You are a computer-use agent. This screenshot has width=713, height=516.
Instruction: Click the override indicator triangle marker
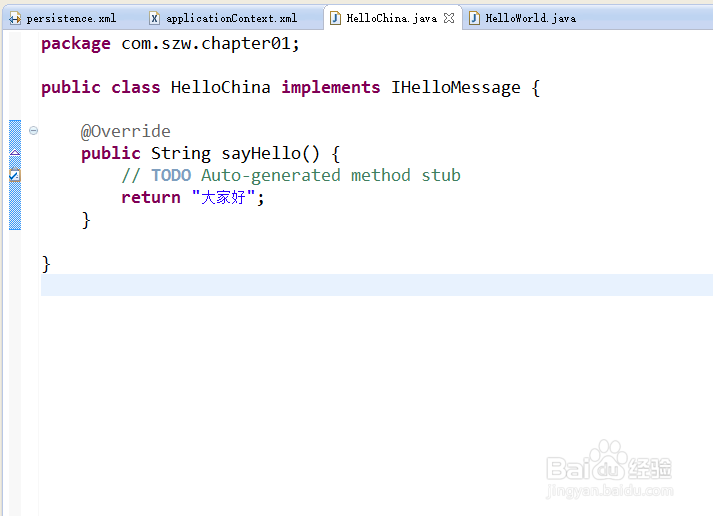[15, 152]
